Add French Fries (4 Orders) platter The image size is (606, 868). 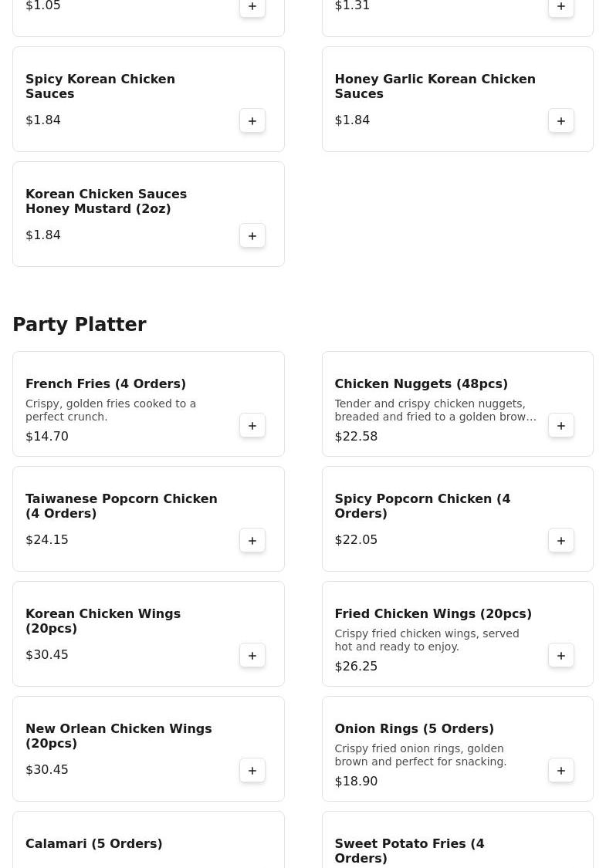coord(252,425)
